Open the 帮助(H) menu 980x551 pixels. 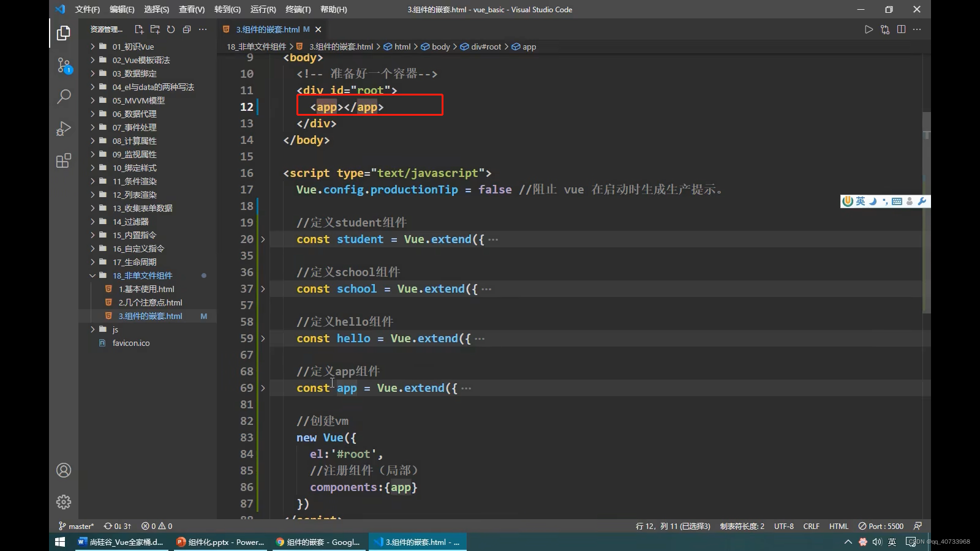point(334,9)
